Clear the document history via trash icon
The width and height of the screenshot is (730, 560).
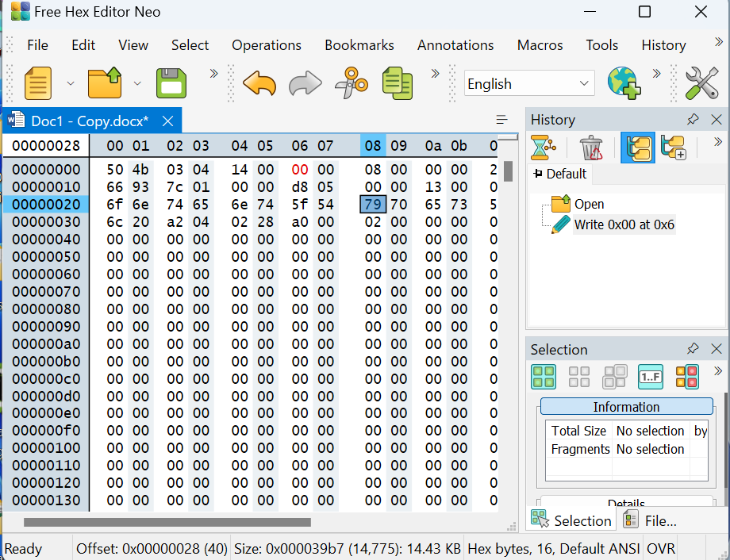point(591,148)
